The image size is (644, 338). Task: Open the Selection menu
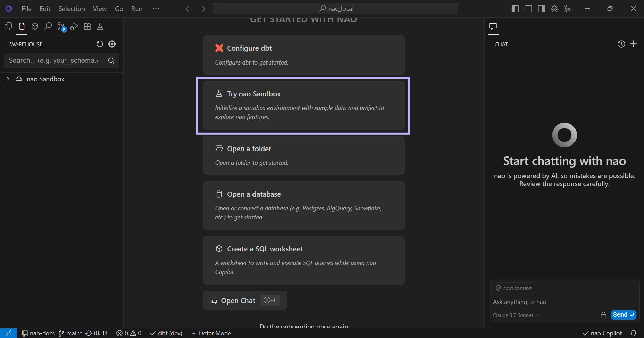[72, 9]
